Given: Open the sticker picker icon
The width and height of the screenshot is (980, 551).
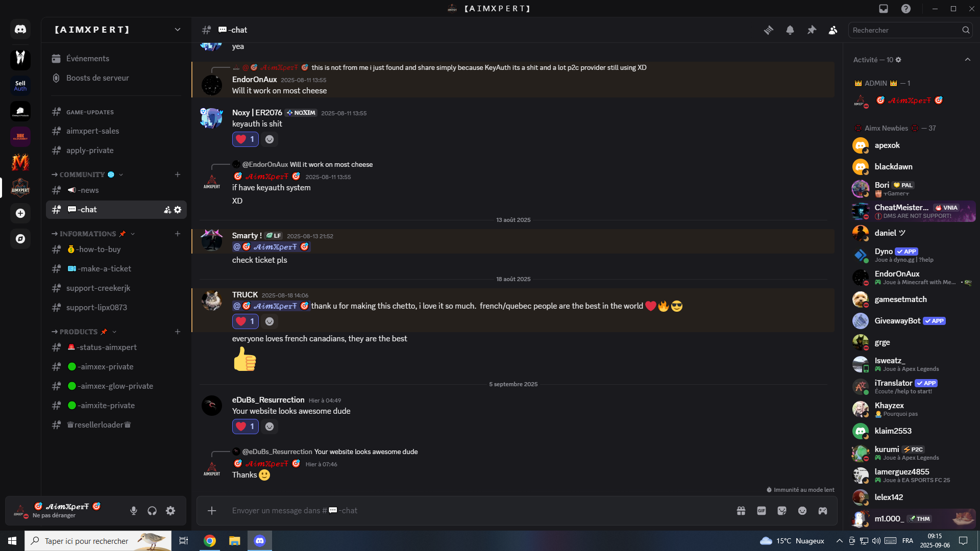Looking at the screenshot, I should click(782, 511).
